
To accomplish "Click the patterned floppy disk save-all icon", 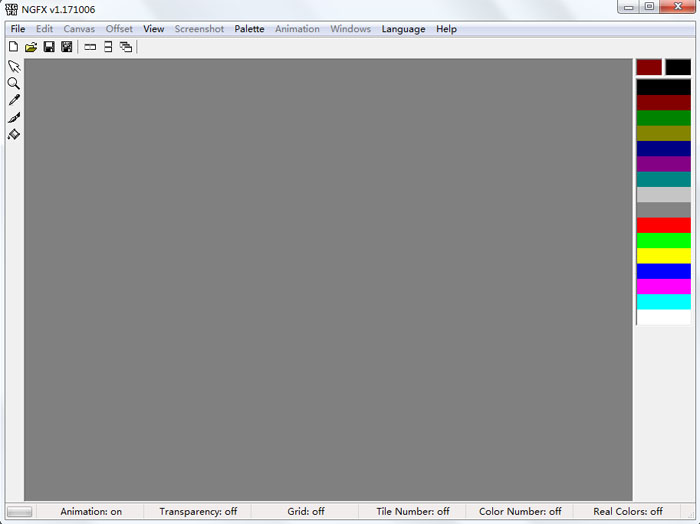I will pos(67,47).
